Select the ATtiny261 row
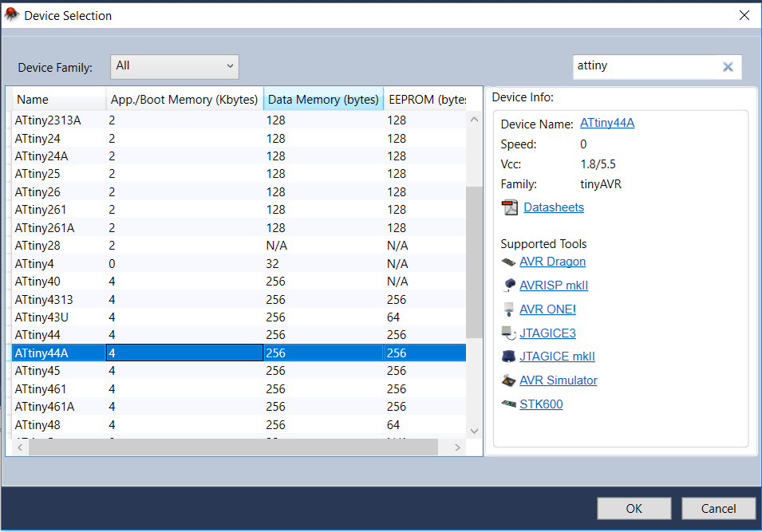Image resolution: width=762 pixels, height=532 pixels. coord(238,210)
